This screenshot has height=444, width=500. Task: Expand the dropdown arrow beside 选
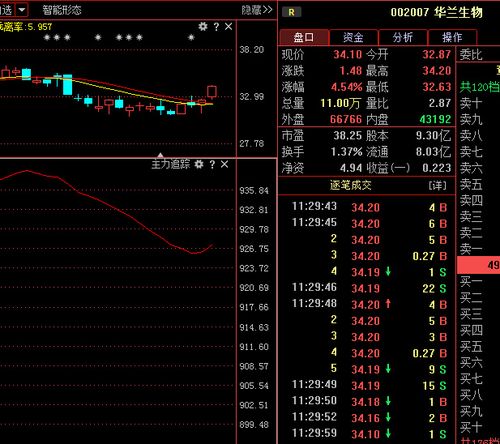click(22, 10)
